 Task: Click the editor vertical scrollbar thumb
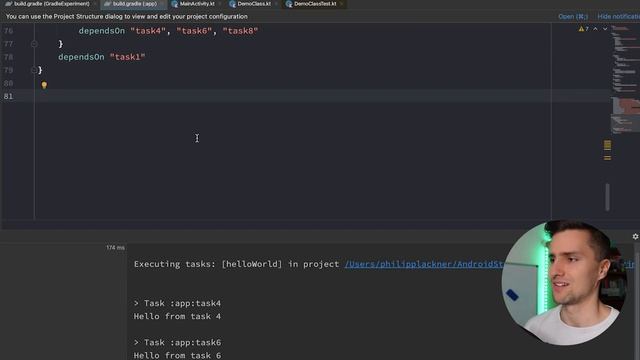[x=607, y=197]
